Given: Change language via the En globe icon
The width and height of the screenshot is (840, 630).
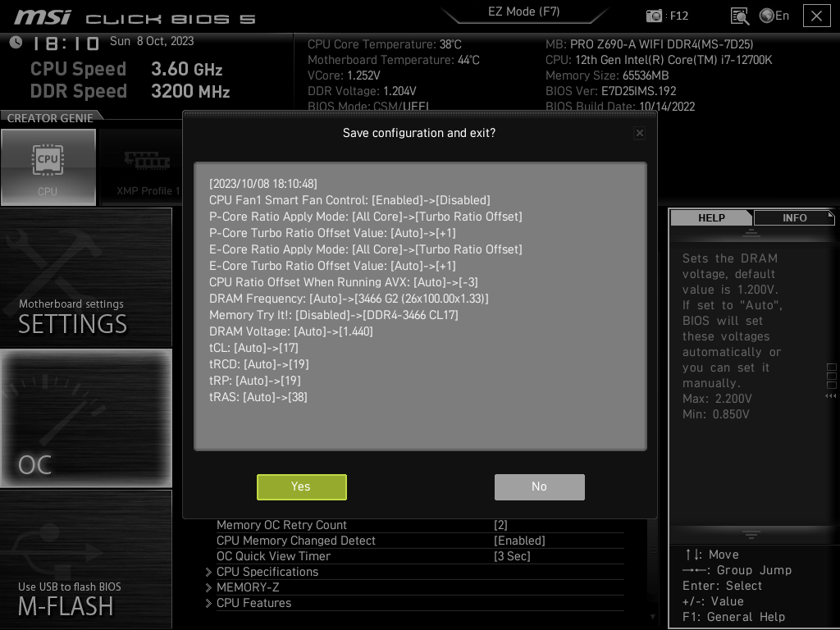Looking at the screenshot, I should (774, 16).
